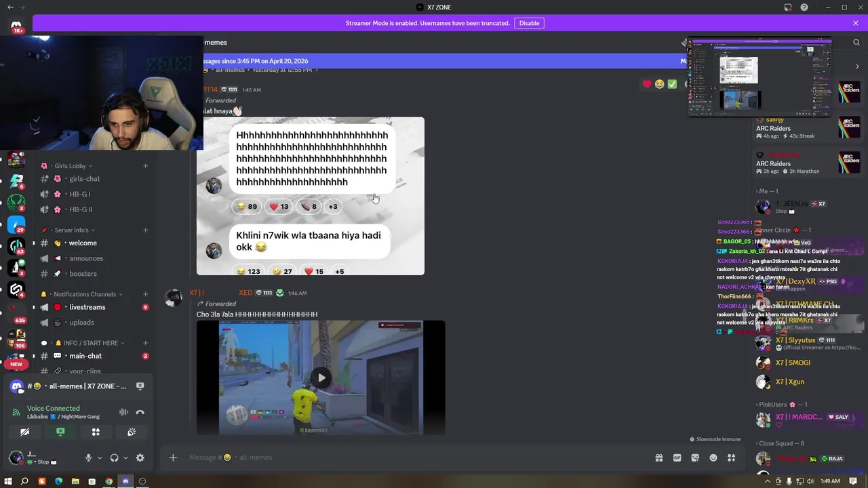Show hidden system tray icons
Viewport: 868px width, 488px height.
coord(768,481)
